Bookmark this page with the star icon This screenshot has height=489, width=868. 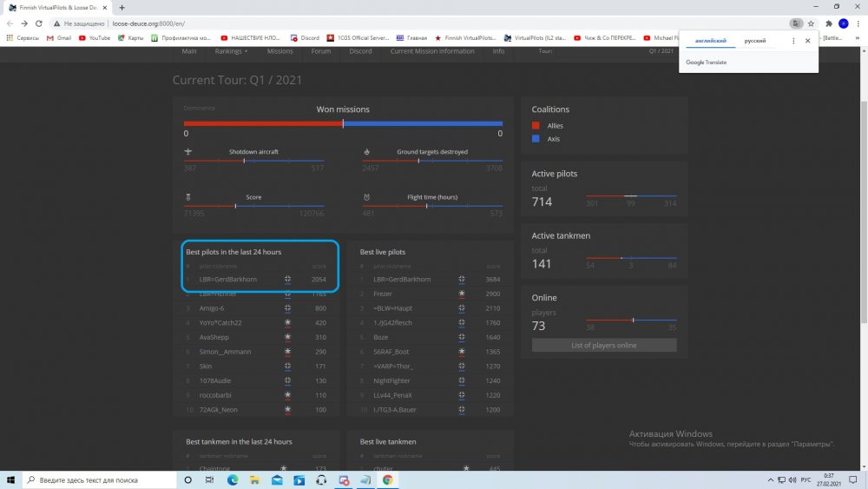811,23
